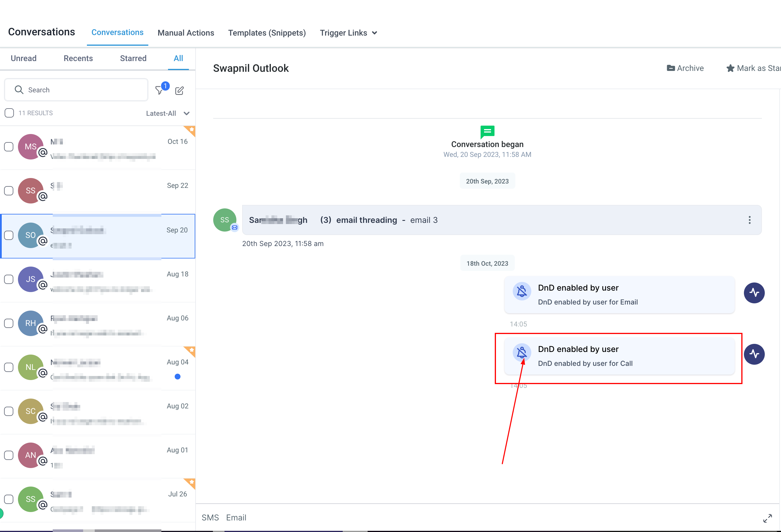The image size is (781, 532).
Task: Switch to the Unread filter tab
Action: click(23, 58)
